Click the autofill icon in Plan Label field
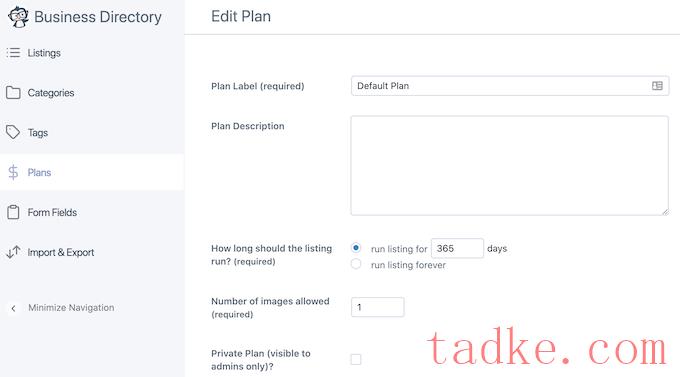This screenshot has height=377, width=680. (657, 86)
